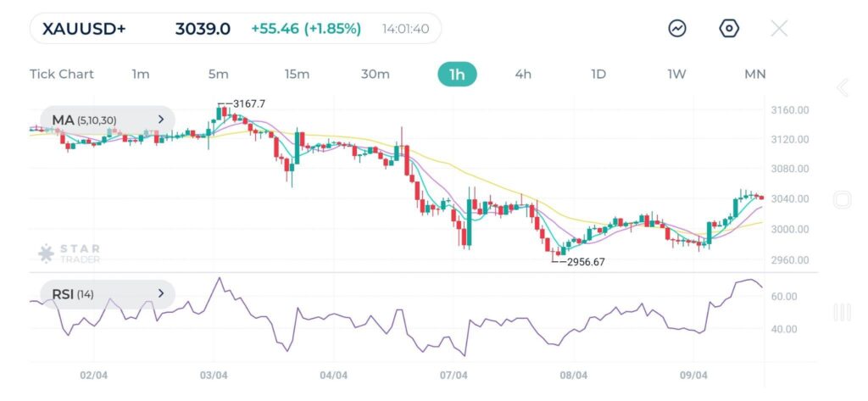Switch to the 1D daily timeframe

click(x=598, y=74)
